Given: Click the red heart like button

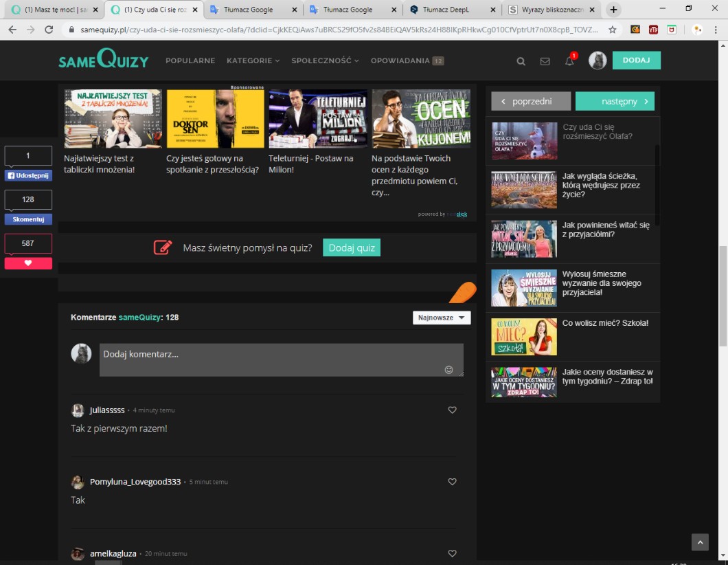Looking at the screenshot, I should (28, 263).
